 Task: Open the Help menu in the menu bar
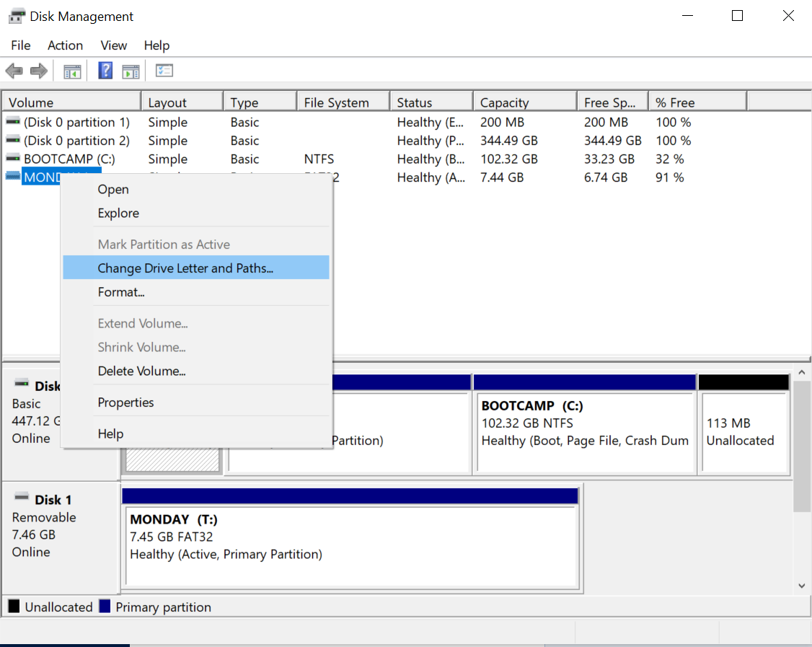click(x=157, y=45)
